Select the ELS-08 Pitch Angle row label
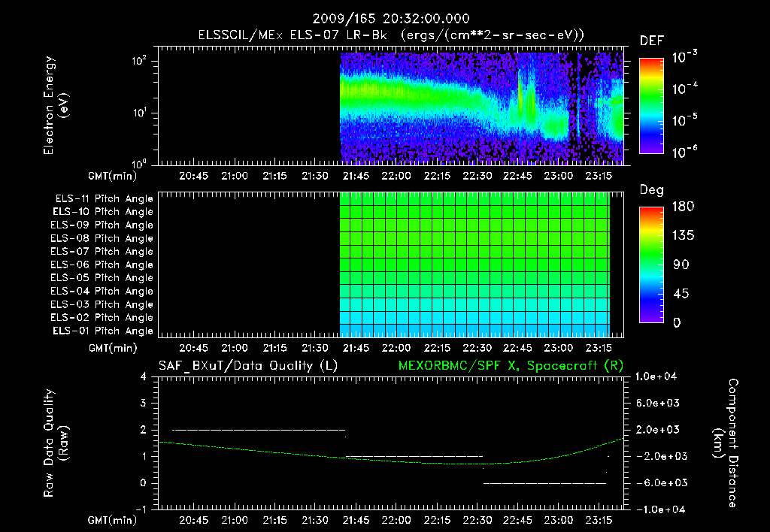770x532 pixels. (102, 238)
